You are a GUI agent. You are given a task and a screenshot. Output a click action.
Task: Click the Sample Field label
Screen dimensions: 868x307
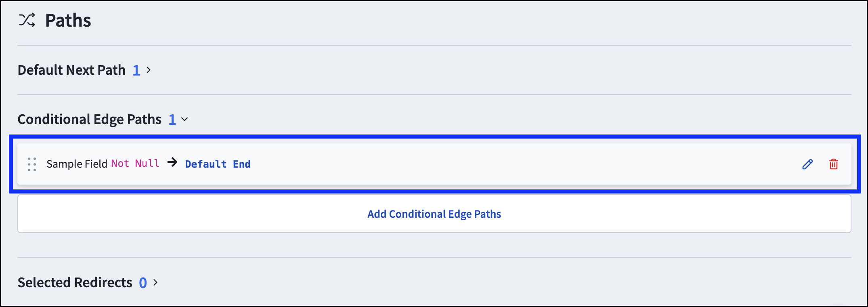coord(77,164)
